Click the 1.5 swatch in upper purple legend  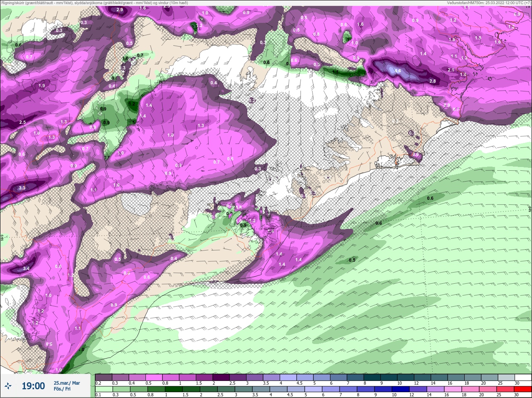click(x=205, y=377)
